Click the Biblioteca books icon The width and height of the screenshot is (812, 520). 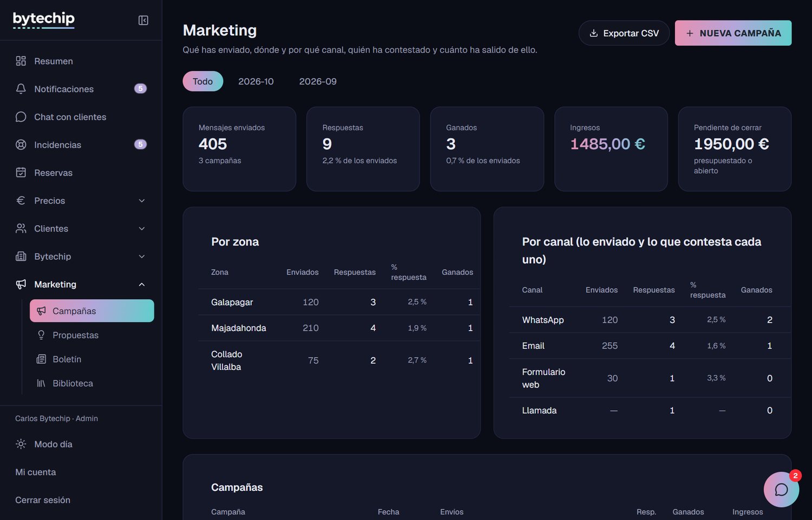click(x=41, y=383)
